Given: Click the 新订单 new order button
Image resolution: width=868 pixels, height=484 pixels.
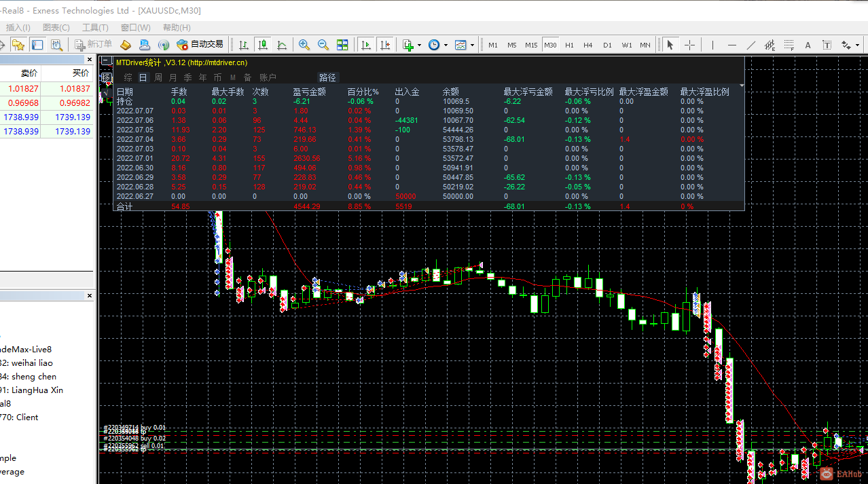Looking at the screenshot, I should click(94, 45).
